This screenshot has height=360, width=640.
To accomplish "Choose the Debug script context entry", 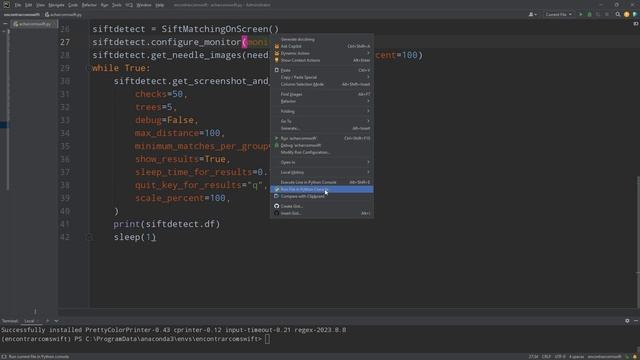I will pyautogui.click(x=322, y=145).
